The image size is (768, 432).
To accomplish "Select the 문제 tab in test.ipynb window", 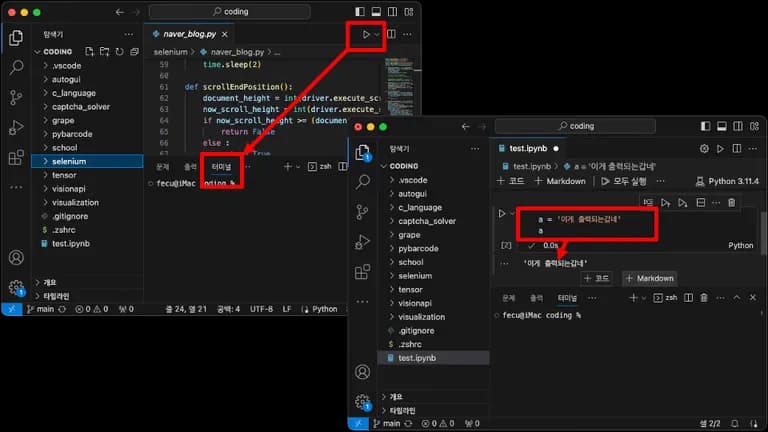I will click(x=508, y=298).
